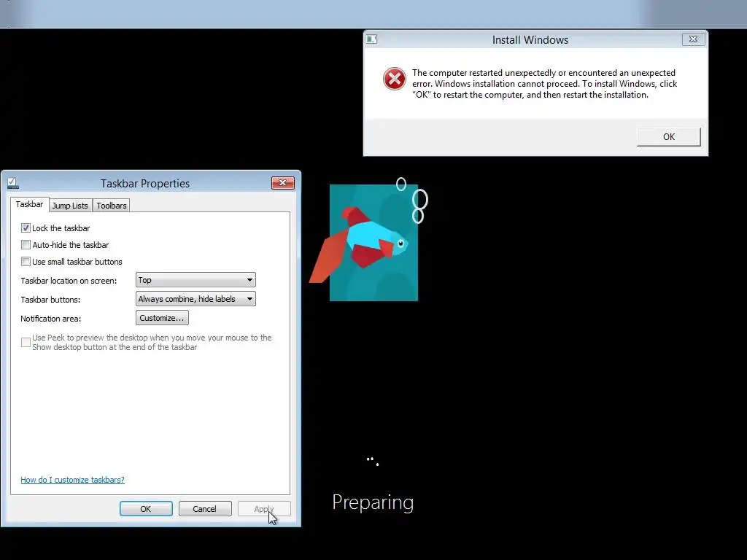Switch to the Toolbars tab
Viewport: 747px width, 560px height.
tap(112, 206)
